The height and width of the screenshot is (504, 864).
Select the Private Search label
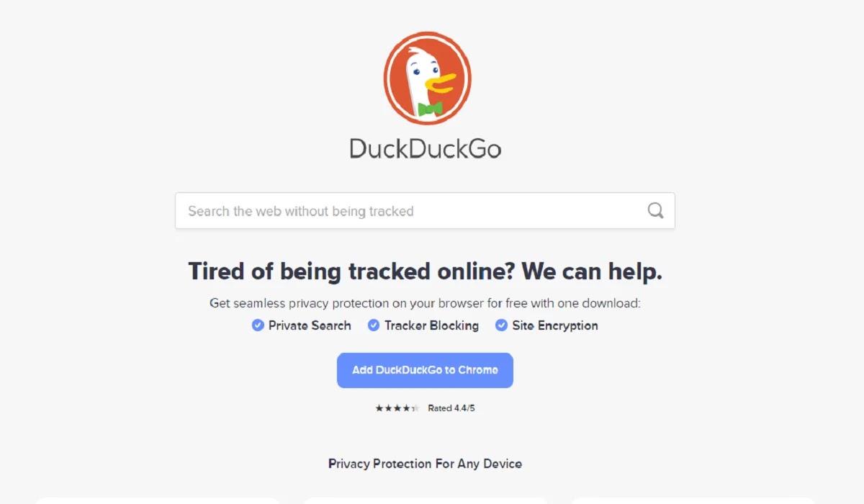click(310, 325)
